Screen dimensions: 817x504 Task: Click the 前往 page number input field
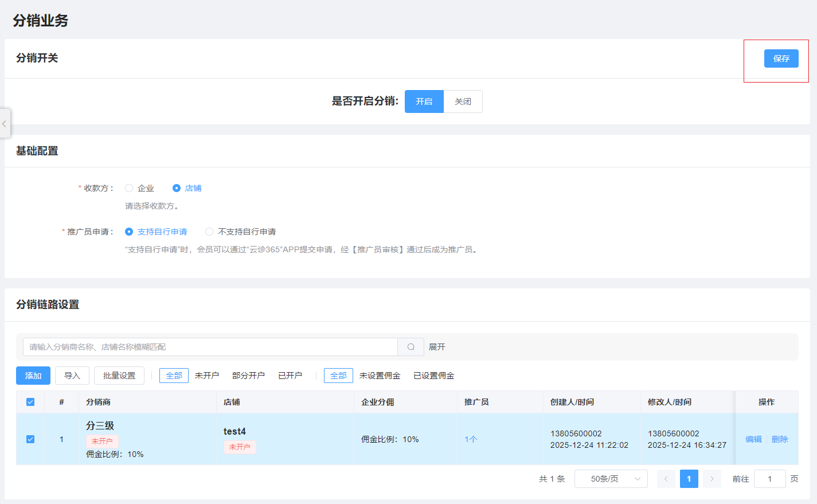point(769,479)
